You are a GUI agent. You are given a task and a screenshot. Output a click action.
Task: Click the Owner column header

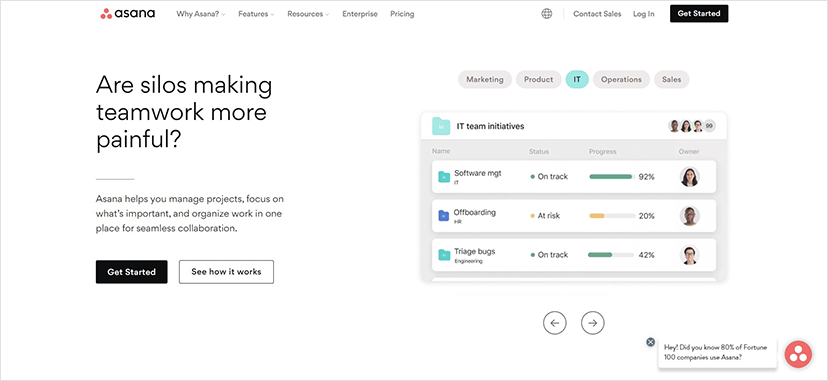pyautogui.click(x=689, y=151)
